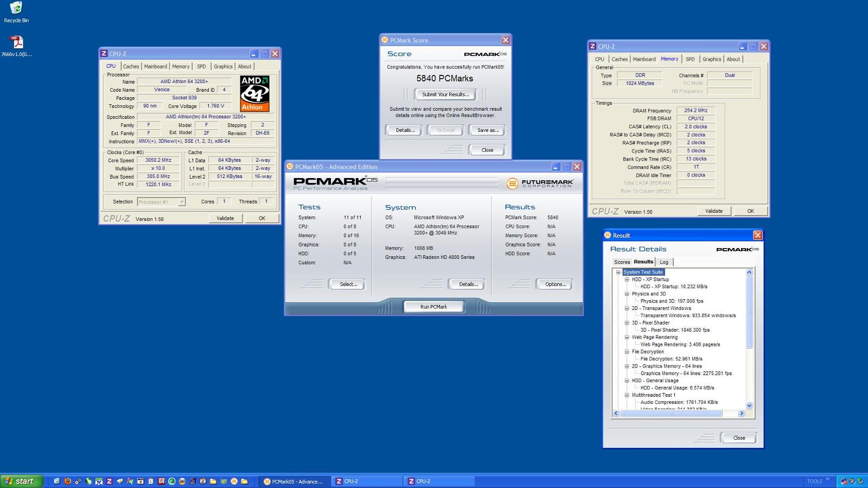Image resolution: width=868 pixels, height=488 pixels.
Task: Click the HT Link value 1220.1 MHz
Action: 158,185
